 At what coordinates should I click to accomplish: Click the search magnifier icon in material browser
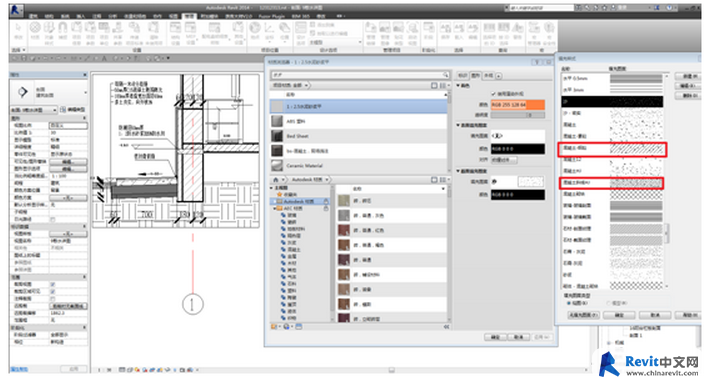point(445,75)
